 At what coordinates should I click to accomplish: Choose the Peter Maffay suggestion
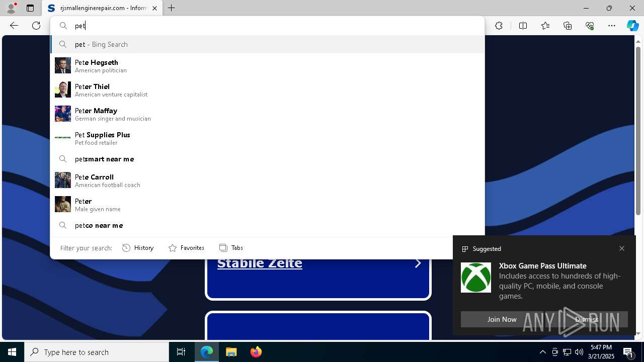(267, 114)
